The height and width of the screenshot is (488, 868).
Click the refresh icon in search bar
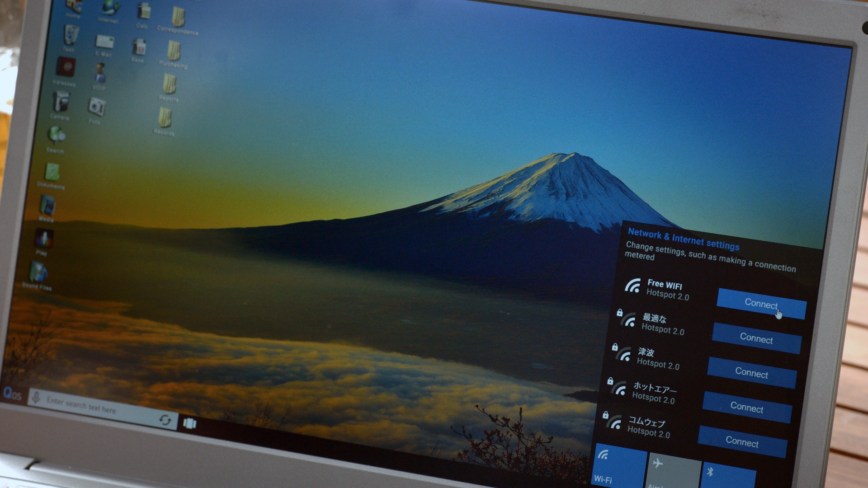(165, 420)
